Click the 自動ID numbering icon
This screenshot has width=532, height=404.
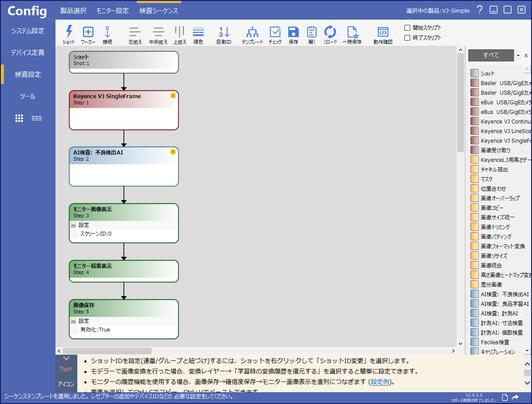click(x=224, y=32)
